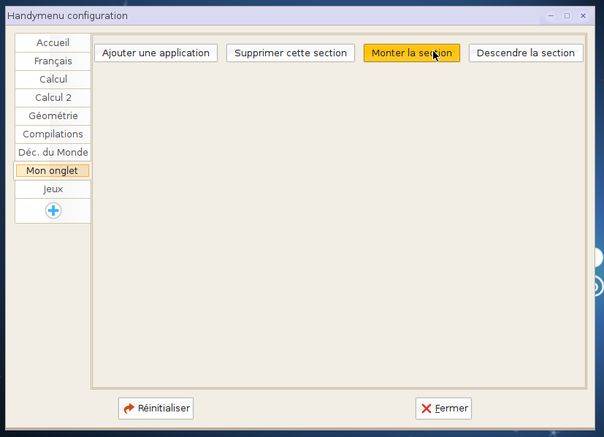The image size is (604, 437).
Task: Open the Accueil tab
Action: point(53,43)
